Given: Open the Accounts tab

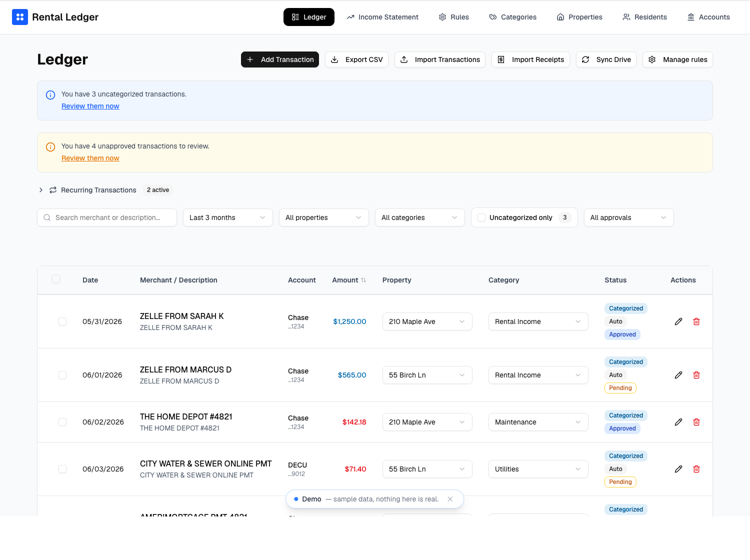Looking at the screenshot, I should coord(708,17).
